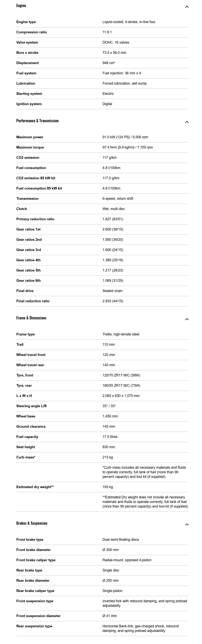Image resolution: width=202 pixels, height=644 pixels.
Task: Select the Frame & Dimensions heading
Action: coord(31,318)
